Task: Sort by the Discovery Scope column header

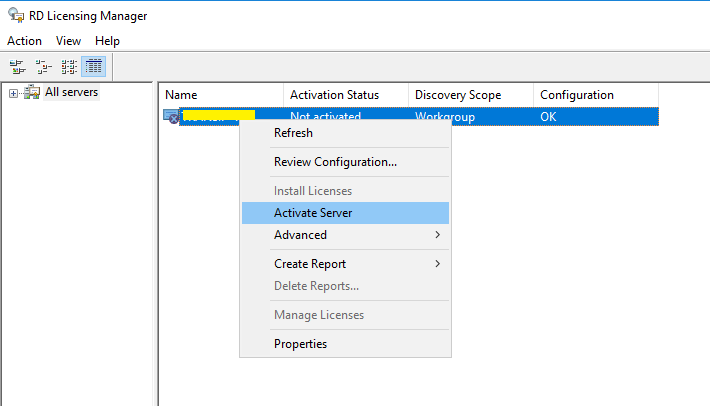Action: [471, 95]
